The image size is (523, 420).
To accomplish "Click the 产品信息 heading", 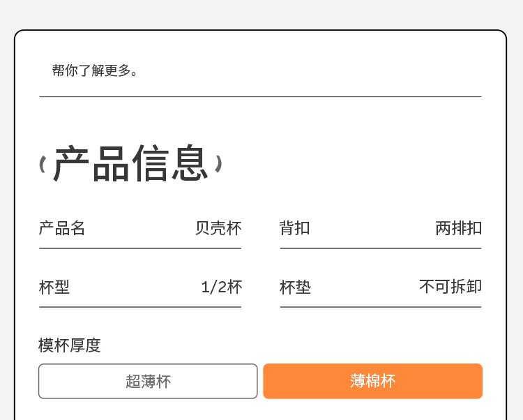I will pos(131,164).
